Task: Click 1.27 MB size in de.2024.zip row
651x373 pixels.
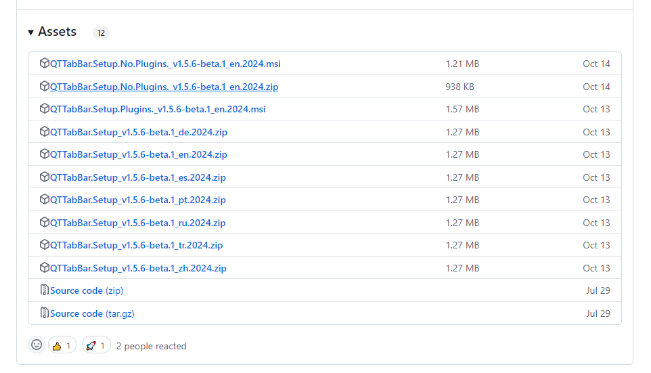Action: (x=462, y=132)
